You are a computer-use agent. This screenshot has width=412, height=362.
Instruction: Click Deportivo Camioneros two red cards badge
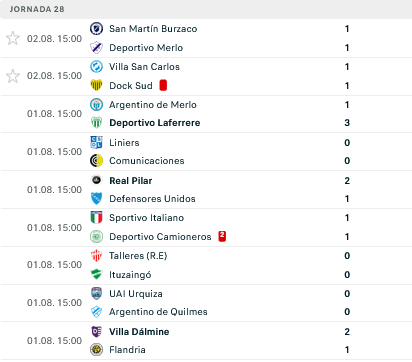point(222,236)
